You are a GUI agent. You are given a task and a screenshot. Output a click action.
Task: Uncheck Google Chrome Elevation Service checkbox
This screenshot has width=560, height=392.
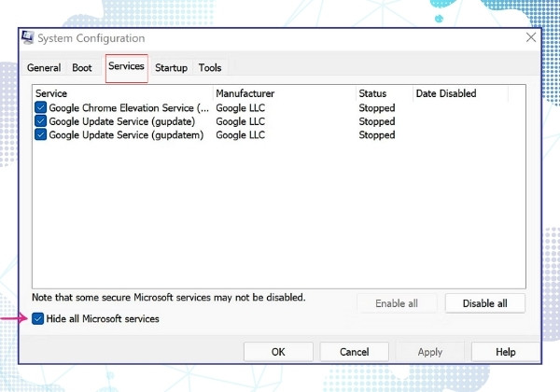coord(41,107)
